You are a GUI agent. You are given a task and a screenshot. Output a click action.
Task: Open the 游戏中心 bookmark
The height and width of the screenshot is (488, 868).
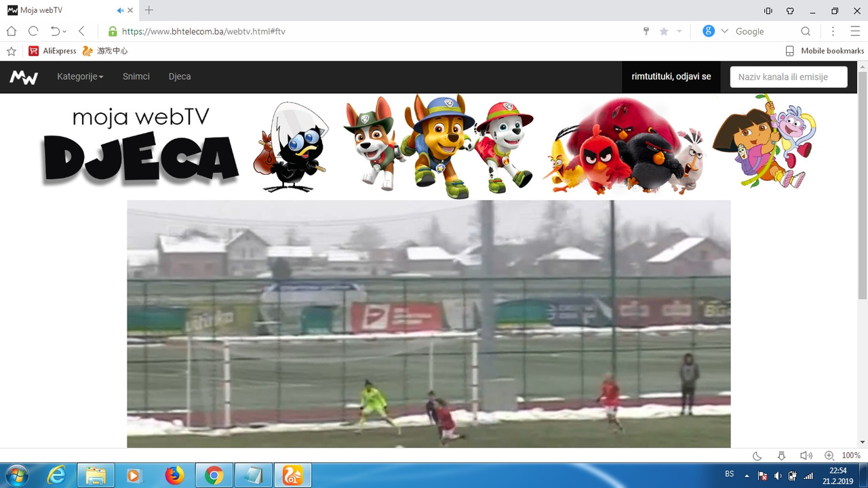click(x=105, y=51)
